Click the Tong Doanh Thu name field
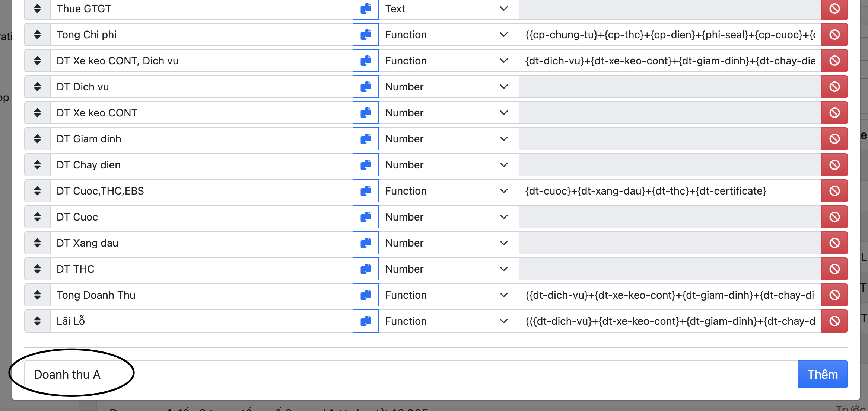The image size is (868, 411). 201,295
